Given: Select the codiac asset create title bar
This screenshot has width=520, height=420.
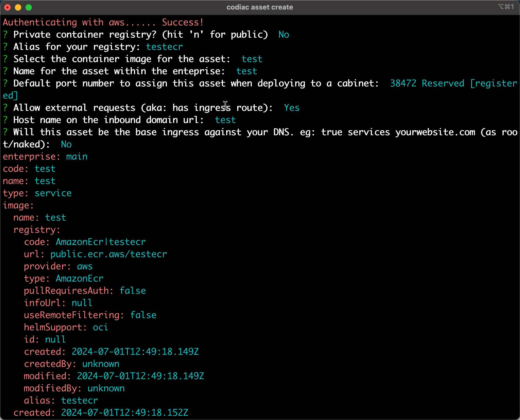Looking at the screenshot, I should [260, 6].
